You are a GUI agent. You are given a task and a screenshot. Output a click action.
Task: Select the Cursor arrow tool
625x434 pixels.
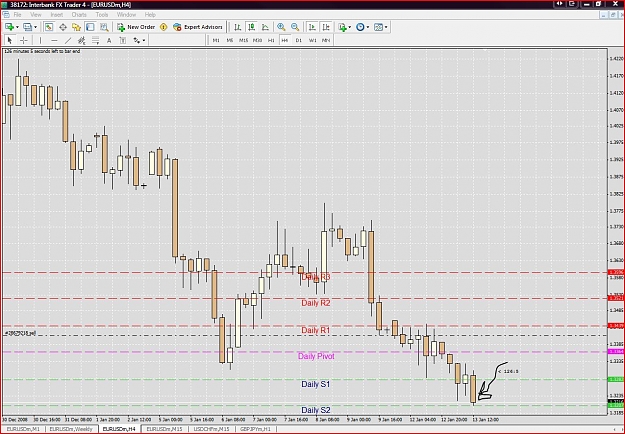(10, 40)
